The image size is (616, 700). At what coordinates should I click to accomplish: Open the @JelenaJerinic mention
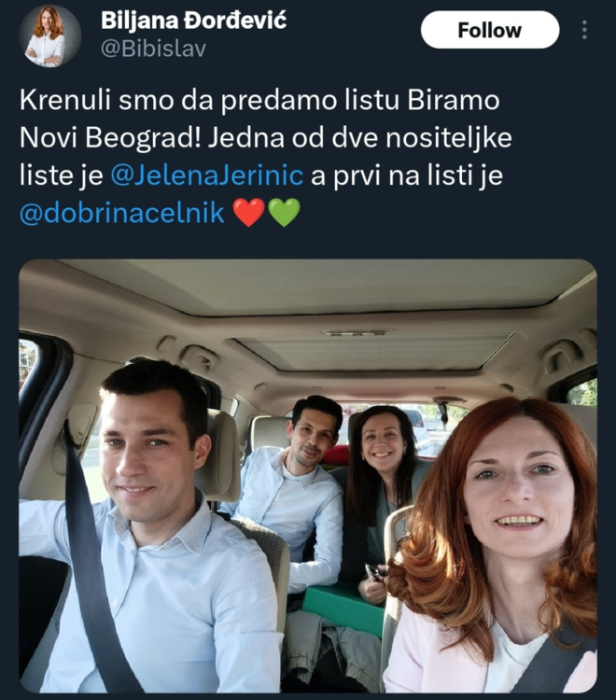pos(206,175)
